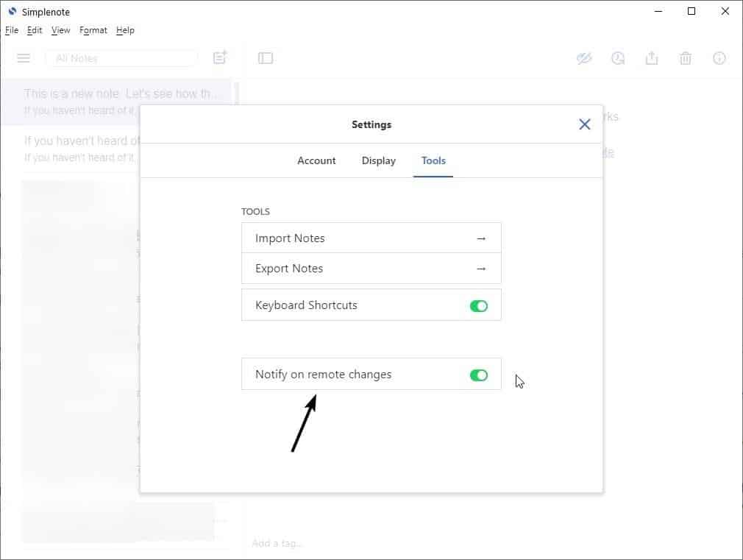This screenshot has height=560, width=743.
Task: Enable Markdown preview mode
Action: pos(584,58)
